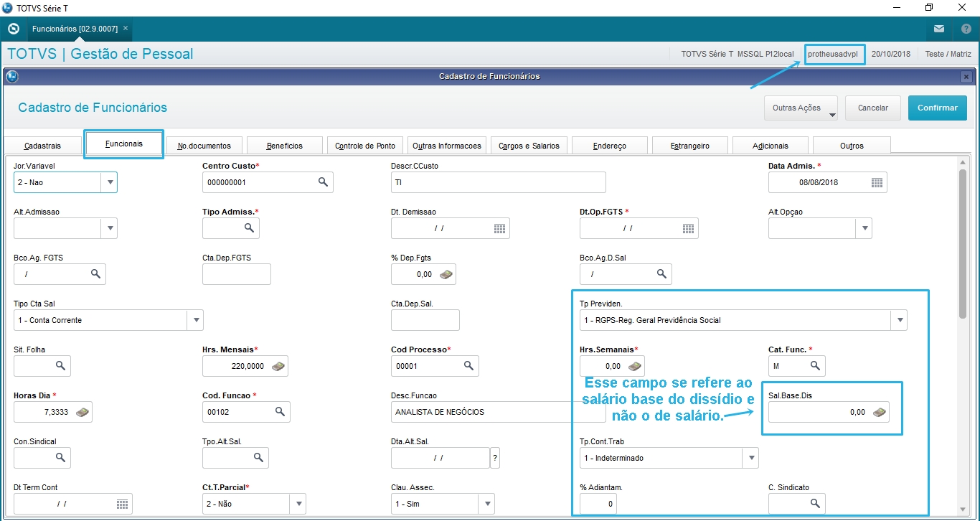Switch to Cargos e Salarios tab
This screenshot has width=980, height=521.
point(529,146)
